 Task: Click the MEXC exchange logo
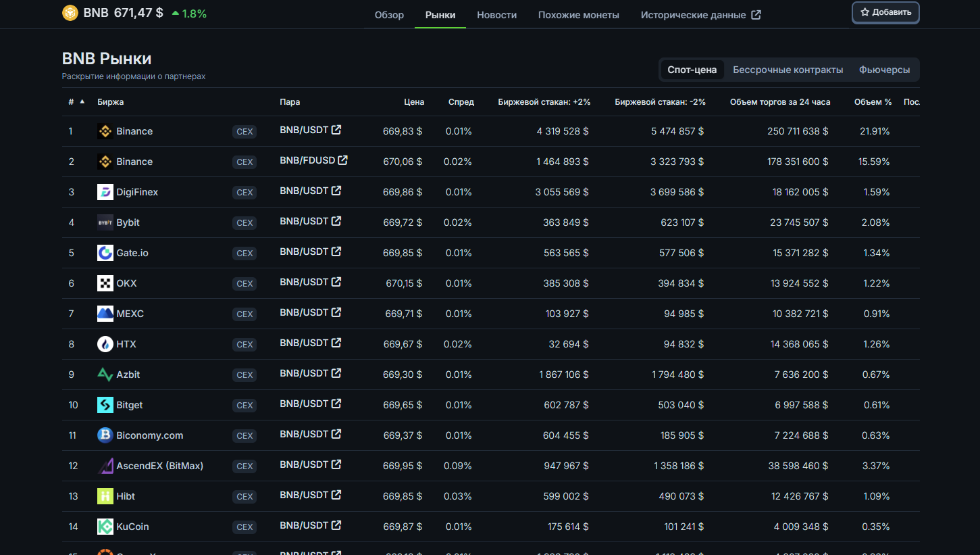click(x=105, y=314)
